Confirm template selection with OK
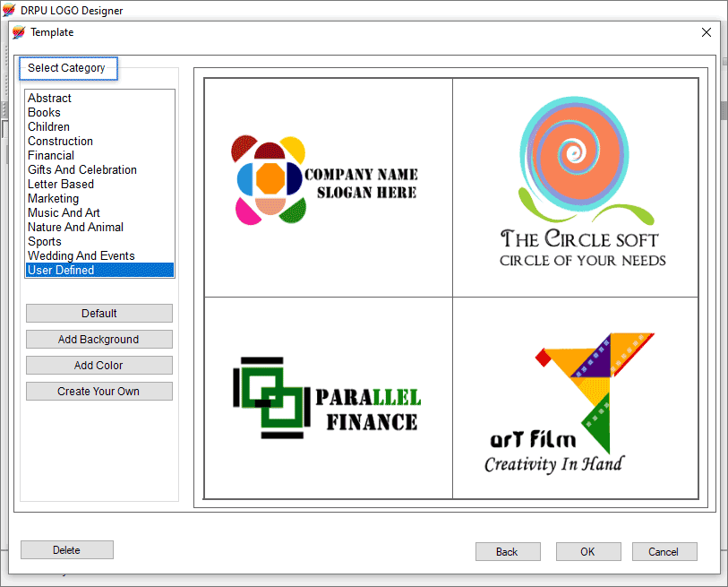Viewport: 728px width, 587px height. [x=588, y=551]
